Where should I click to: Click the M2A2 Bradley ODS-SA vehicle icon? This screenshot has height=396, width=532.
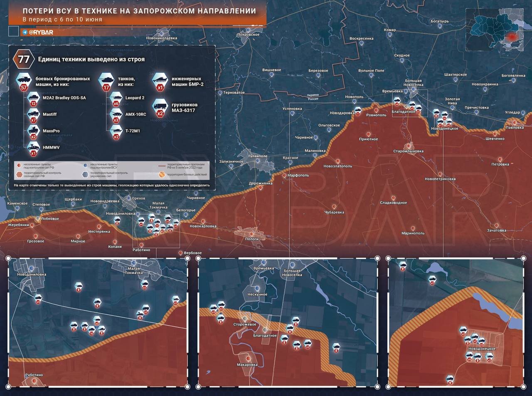[x=33, y=98]
